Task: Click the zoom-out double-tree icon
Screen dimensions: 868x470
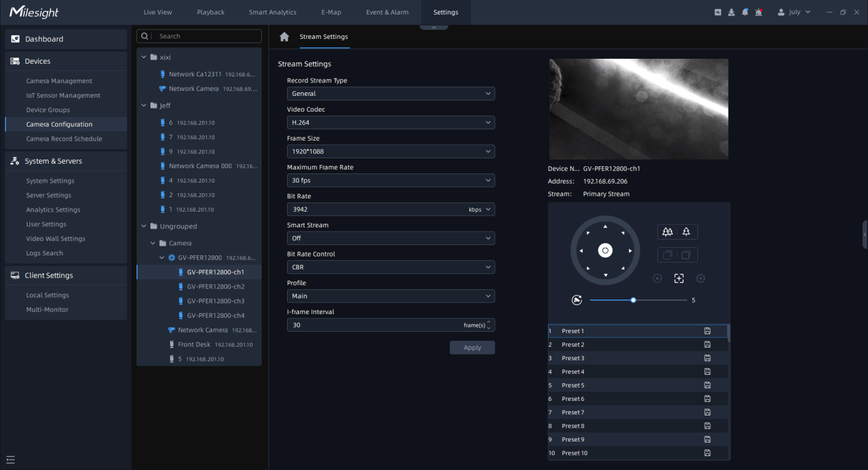Action: [x=668, y=232]
